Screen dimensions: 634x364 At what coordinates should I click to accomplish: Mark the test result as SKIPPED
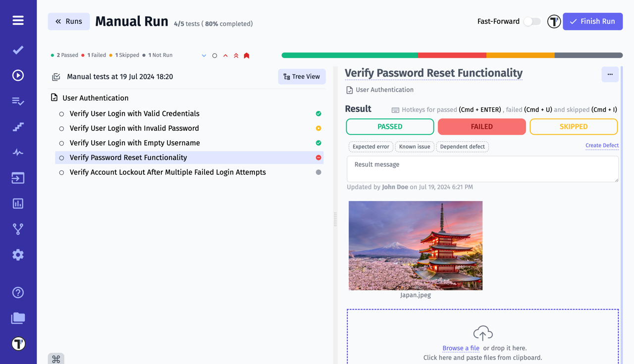[573, 127]
